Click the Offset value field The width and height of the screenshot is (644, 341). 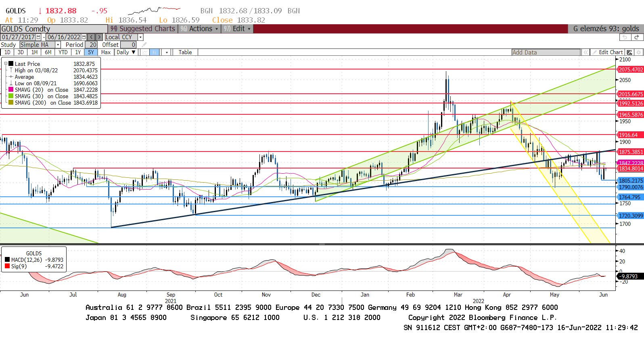point(128,45)
